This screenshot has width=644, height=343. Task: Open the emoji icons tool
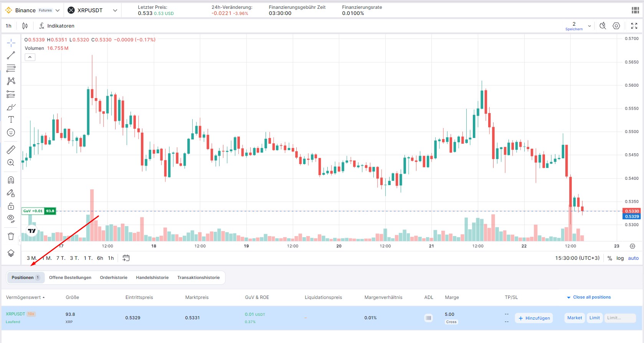click(11, 133)
